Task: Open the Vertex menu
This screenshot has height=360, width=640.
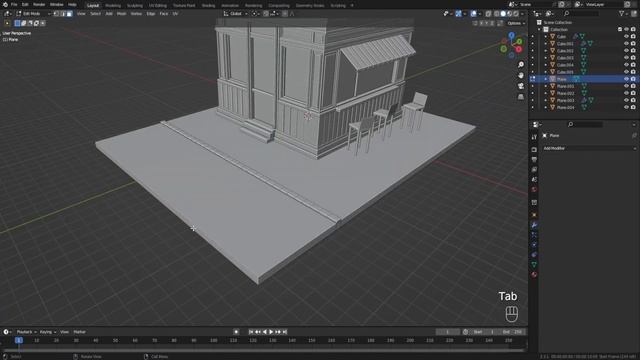Action: 136,13
